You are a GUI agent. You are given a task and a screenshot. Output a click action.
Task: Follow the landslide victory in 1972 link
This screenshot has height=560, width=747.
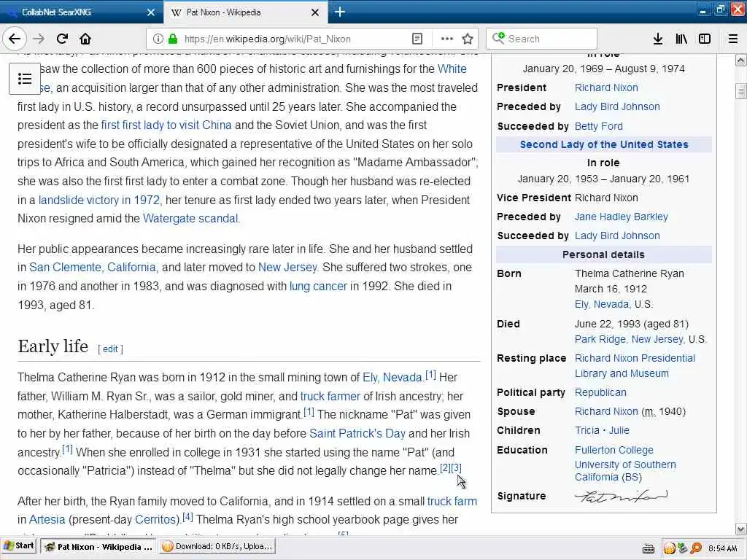coord(99,200)
